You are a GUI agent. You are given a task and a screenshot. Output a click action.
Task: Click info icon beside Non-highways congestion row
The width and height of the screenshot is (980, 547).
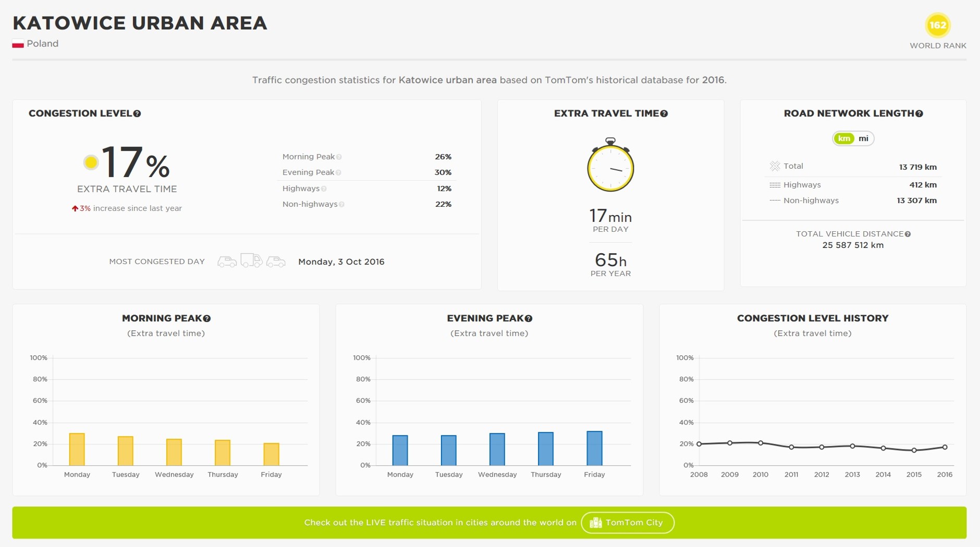tap(341, 204)
